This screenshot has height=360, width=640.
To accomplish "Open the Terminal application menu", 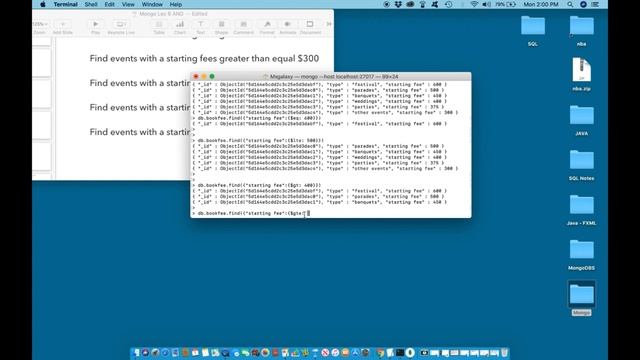I will coord(65,4).
